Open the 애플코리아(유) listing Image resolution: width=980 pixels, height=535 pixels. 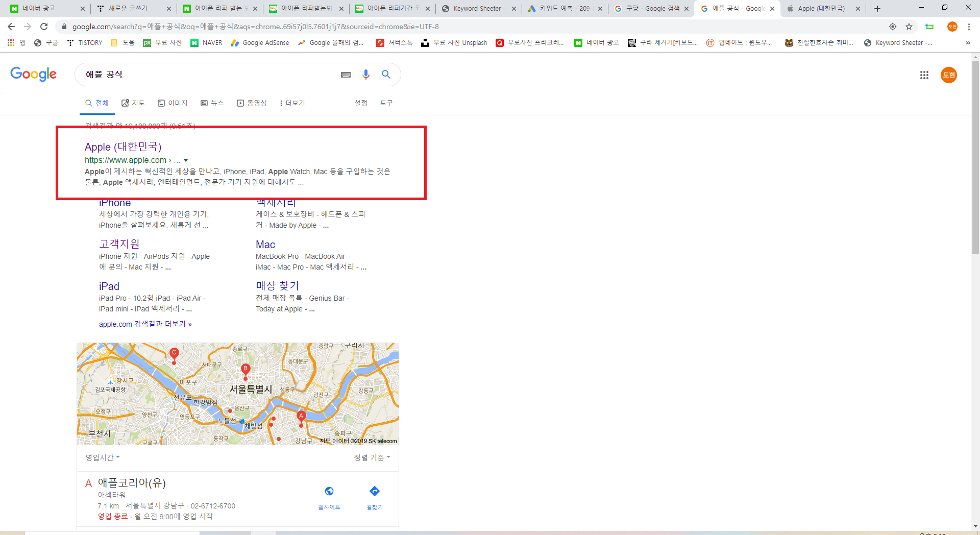pyautogui.click(x=132, y=483)
